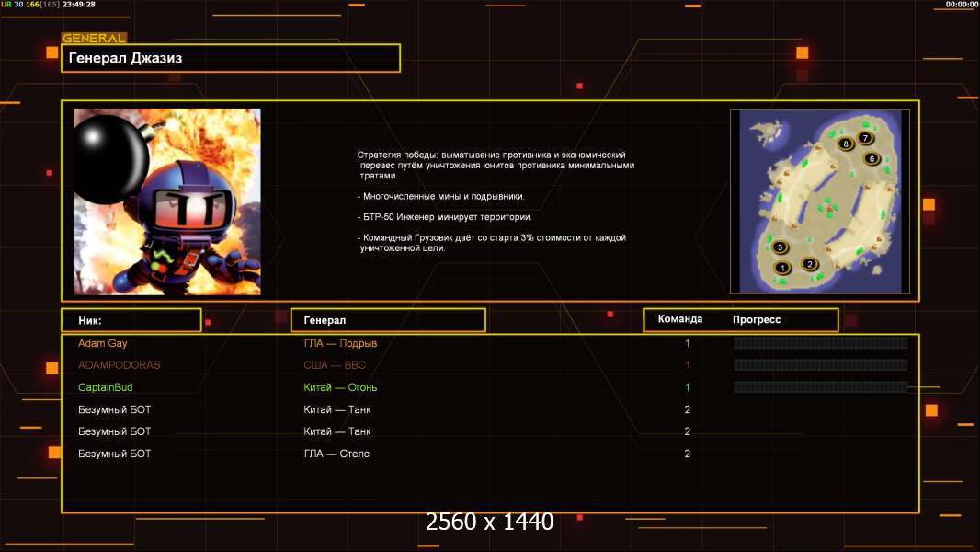Viewport: 980px width, 552px height.
Task: Click the Генерал Джазиз title field
Action: point(231,58)
